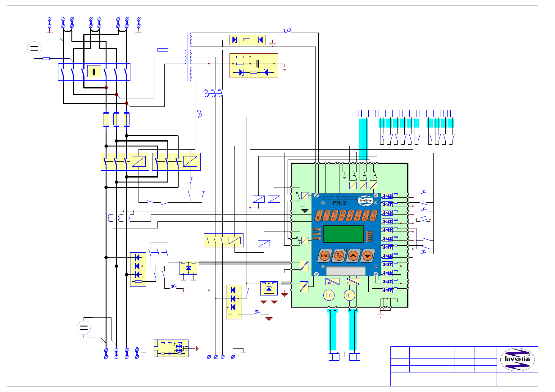
Task: Click the grey blank label plate on PM-2
Action: click(x=346, y=271)
